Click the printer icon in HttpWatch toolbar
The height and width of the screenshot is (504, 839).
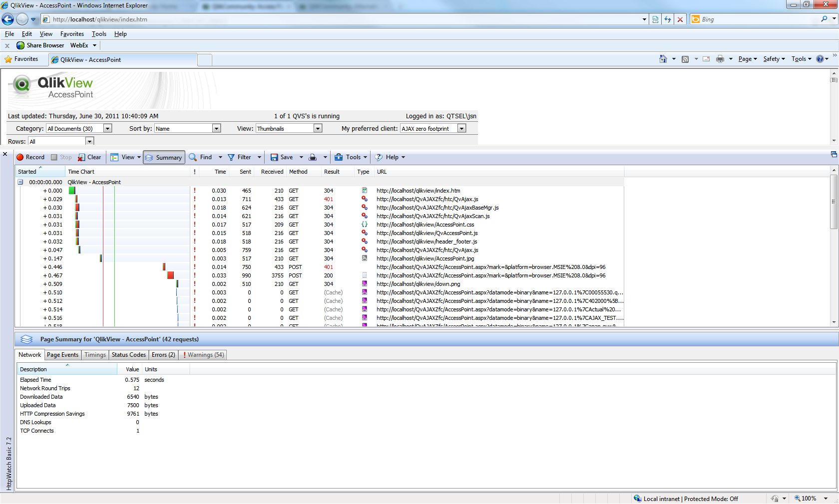(313, 157)
